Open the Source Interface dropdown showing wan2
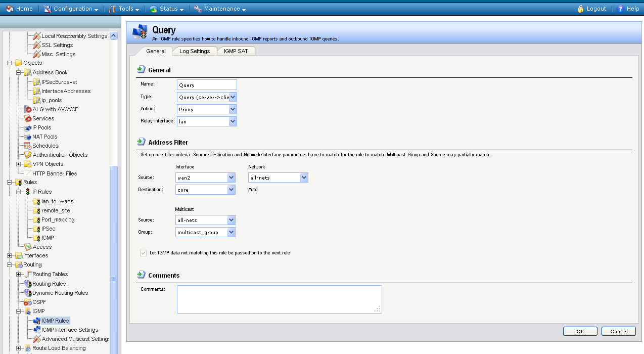Screen dimensions: 644x354 coord(231,178)
